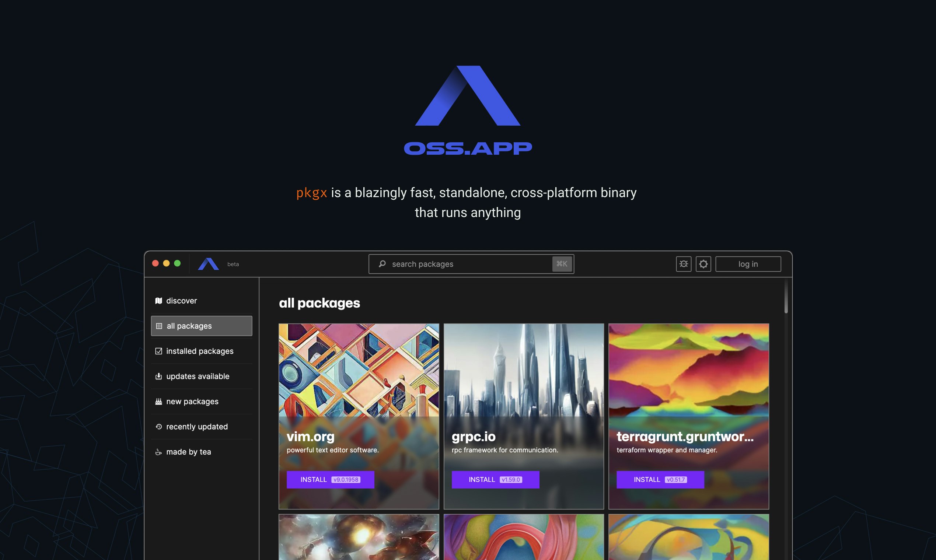Viewport: 936px width, 560px height.
Task: Install vim.org v9.0.1958
Action: pos(330,479)
